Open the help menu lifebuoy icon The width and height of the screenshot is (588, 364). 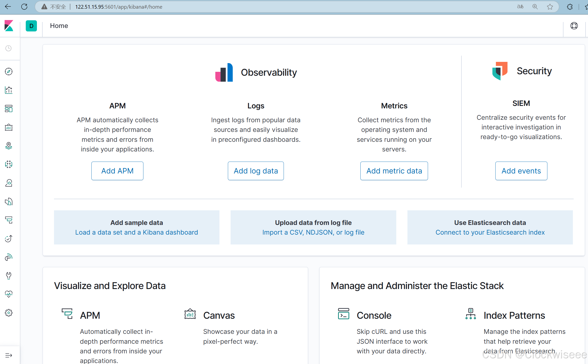[574, 26]
